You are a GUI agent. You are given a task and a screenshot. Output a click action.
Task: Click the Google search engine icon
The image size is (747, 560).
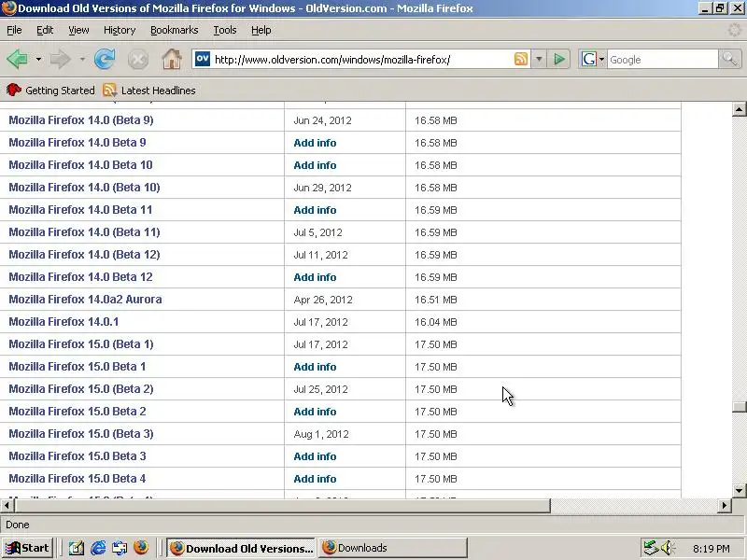point(589,60)
